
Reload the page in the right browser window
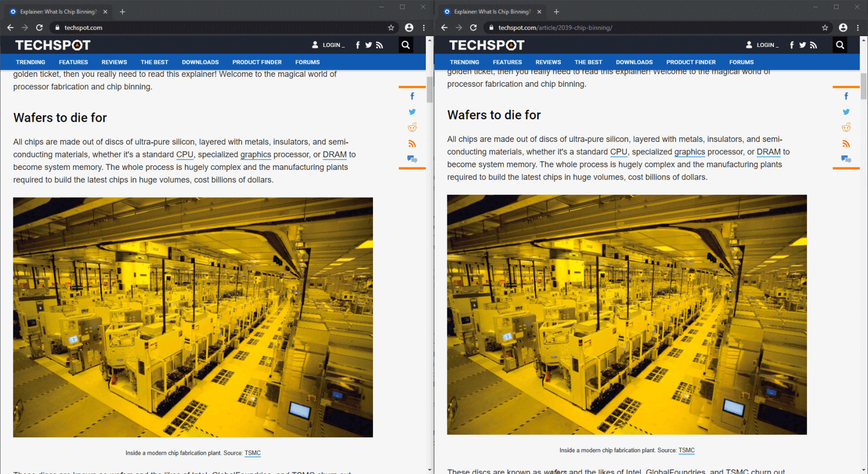(473, 27)
